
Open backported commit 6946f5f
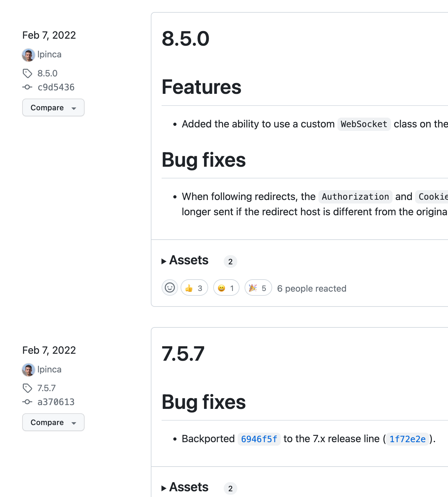pyautogui.click(x=259, y=439)
